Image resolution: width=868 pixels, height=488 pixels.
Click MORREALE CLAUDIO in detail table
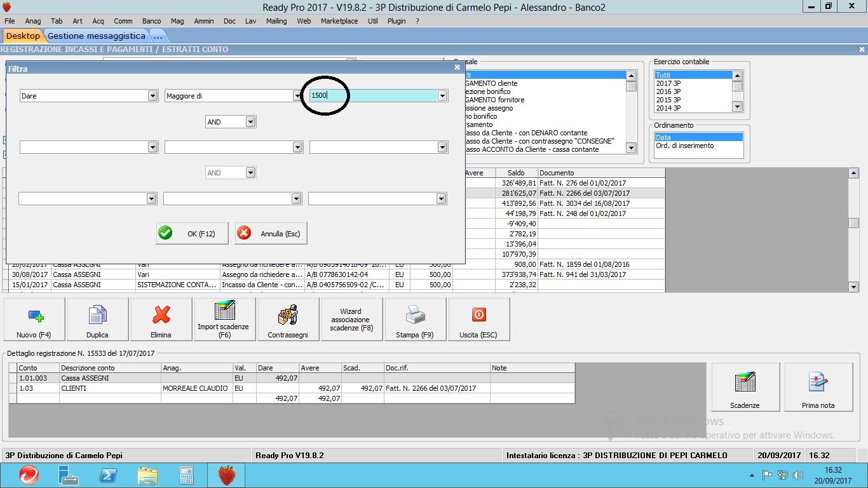click(x=195, y=388)
